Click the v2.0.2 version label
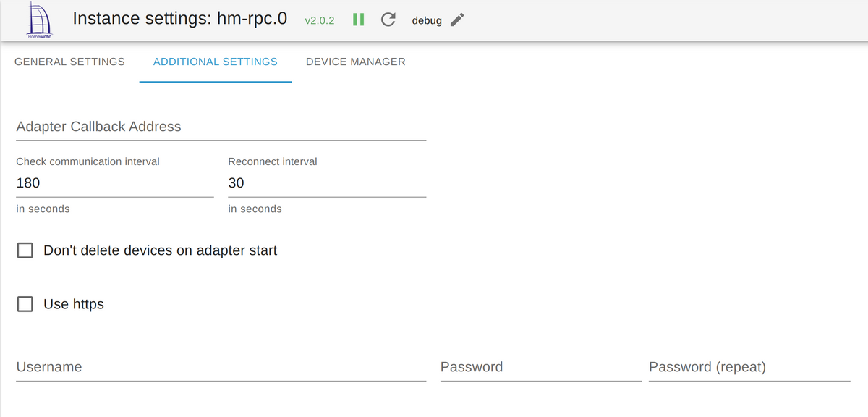This screenshot has height=417, width=868. pyautogui.click(x=320, y=21)
